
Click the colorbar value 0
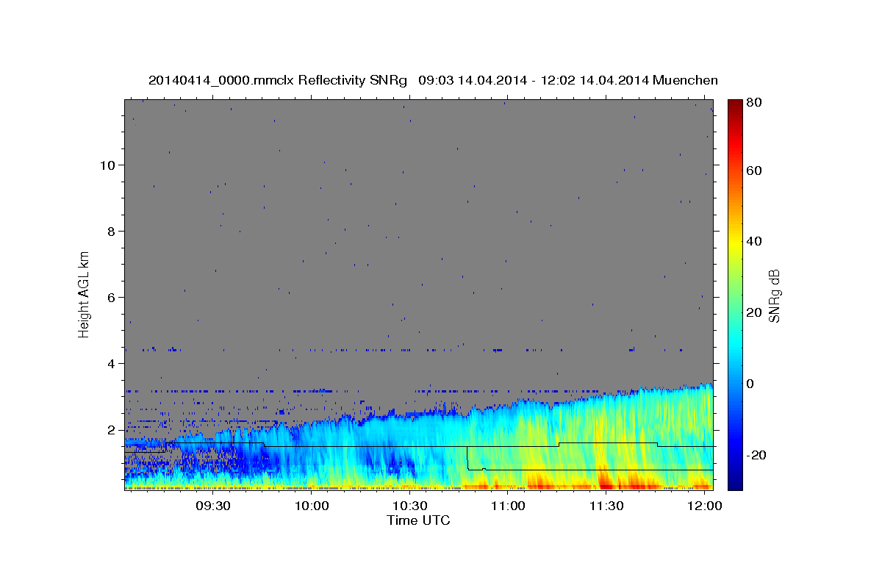[x=750, y=384]
